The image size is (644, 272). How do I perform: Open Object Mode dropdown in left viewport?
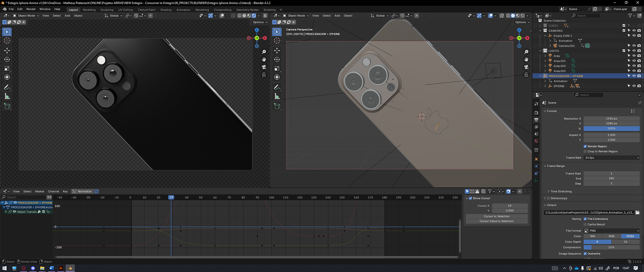25,15
